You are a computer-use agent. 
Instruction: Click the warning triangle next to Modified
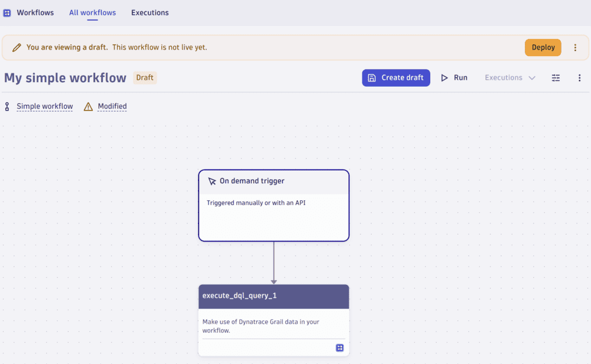(x=87, y=106)
